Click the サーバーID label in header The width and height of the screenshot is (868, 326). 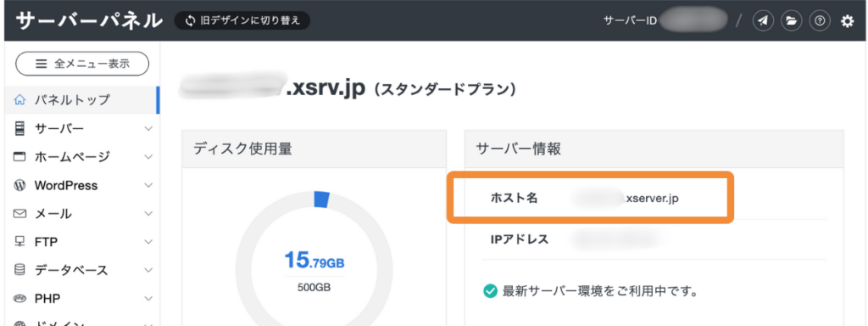click(630, 21)
